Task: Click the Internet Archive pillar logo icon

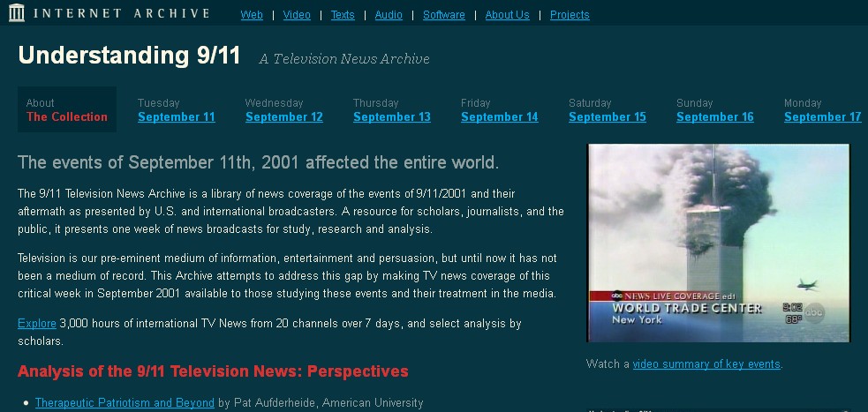Action: (x=17, y=12)
